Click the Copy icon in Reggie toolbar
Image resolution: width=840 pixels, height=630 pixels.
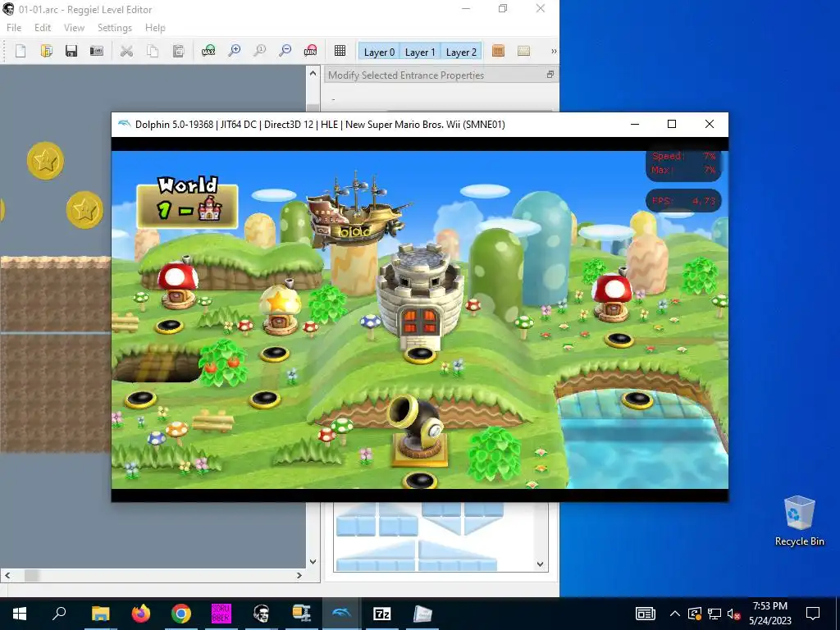pos(153,51)
